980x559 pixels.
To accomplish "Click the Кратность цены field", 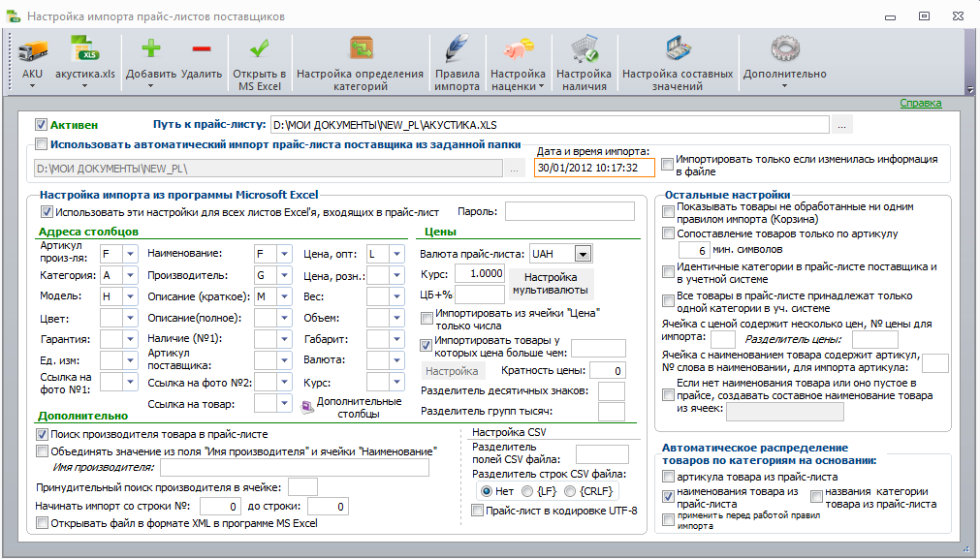I will click(x=608, y=371).
